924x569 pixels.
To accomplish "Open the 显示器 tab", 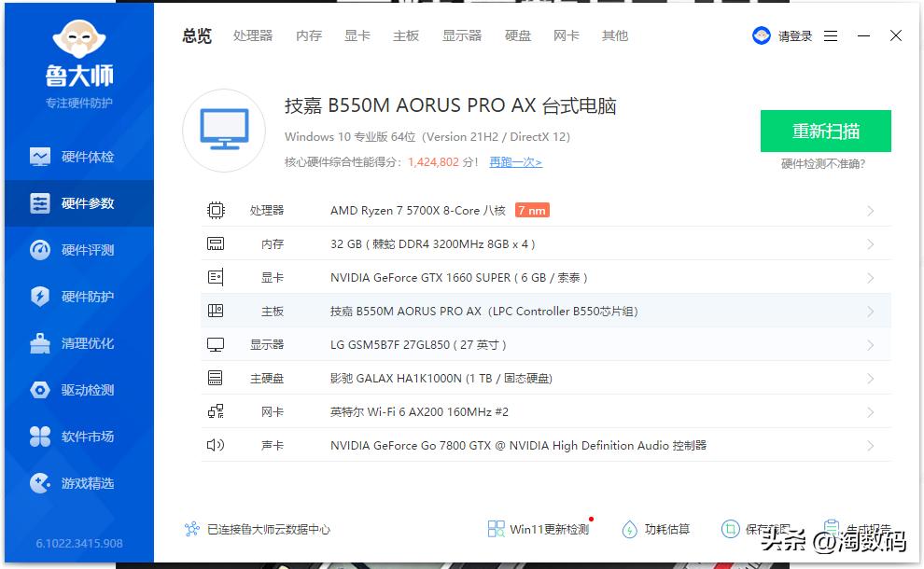I will tap(462, 35).
